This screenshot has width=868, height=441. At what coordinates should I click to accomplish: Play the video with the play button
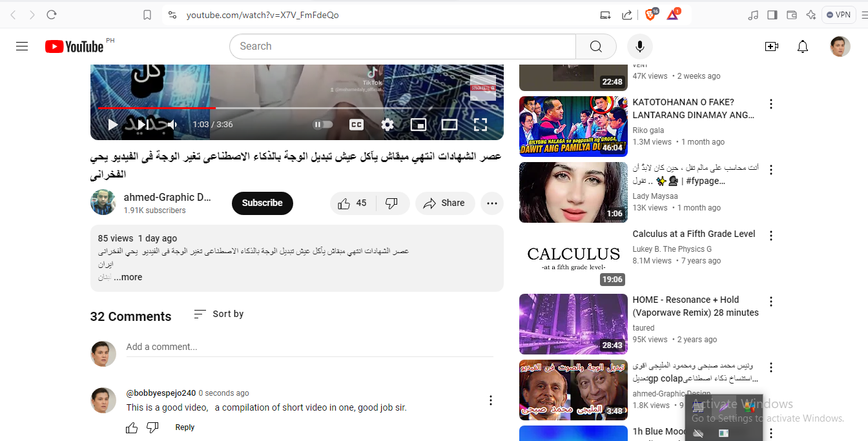tap(112, 125)
